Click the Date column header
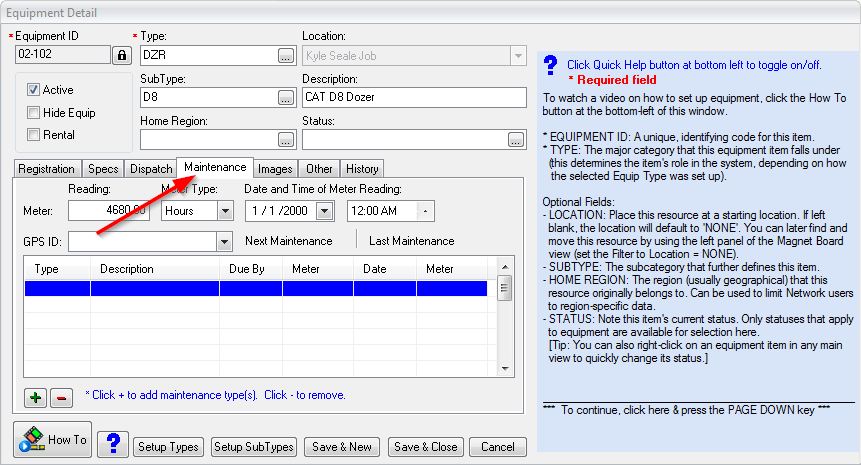861x465 pixels. point(384,269)
